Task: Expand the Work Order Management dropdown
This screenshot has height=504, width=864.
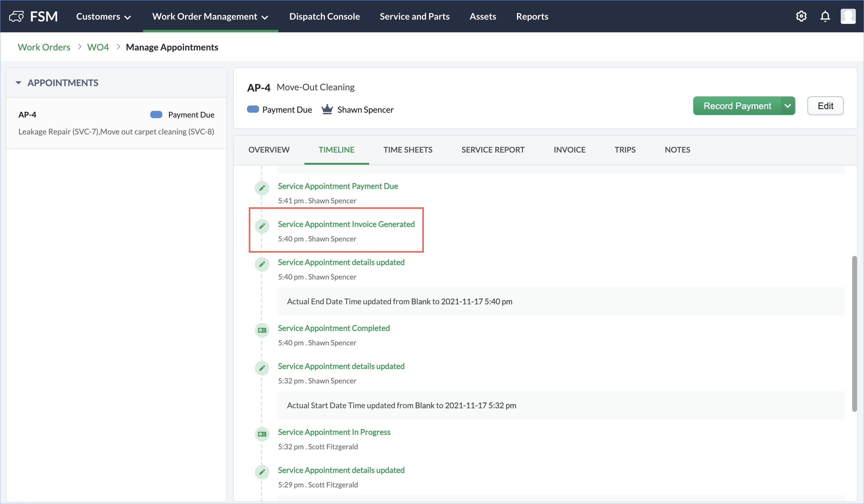Action: (x=210, y=16)
